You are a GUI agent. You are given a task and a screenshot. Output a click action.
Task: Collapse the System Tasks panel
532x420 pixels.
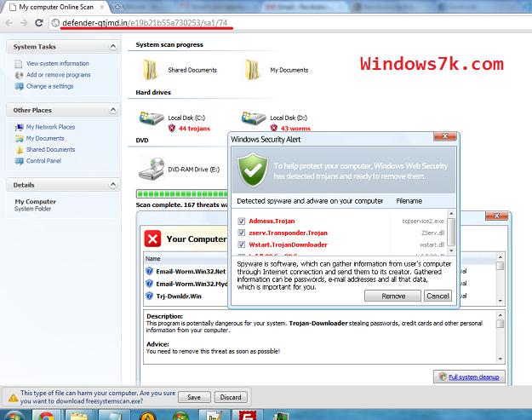(113, 46)
